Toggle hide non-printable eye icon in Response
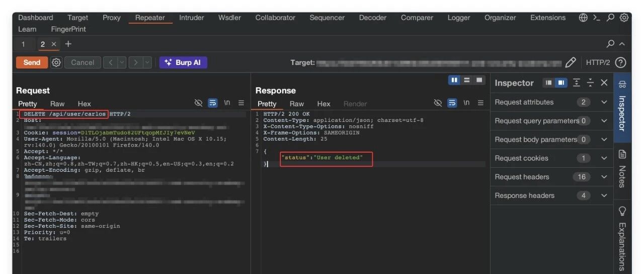The image size is (644, 274). [438, 103]
